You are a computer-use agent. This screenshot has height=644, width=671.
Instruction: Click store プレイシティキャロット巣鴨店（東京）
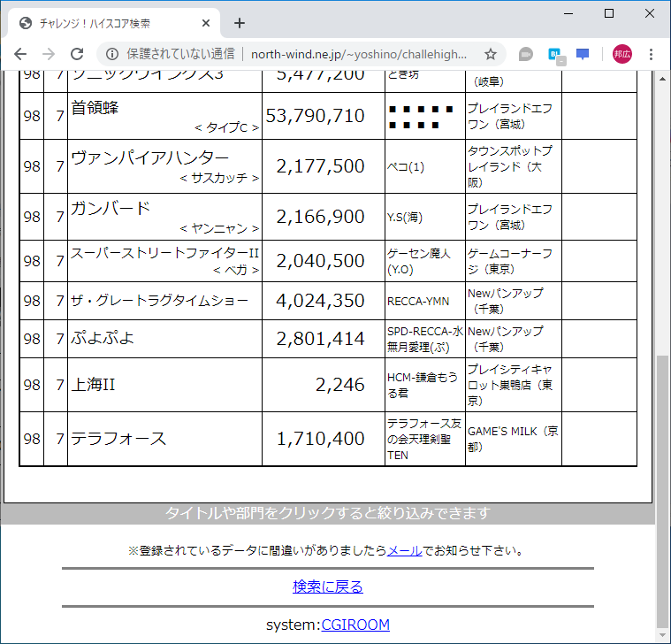tap(510, 385)
